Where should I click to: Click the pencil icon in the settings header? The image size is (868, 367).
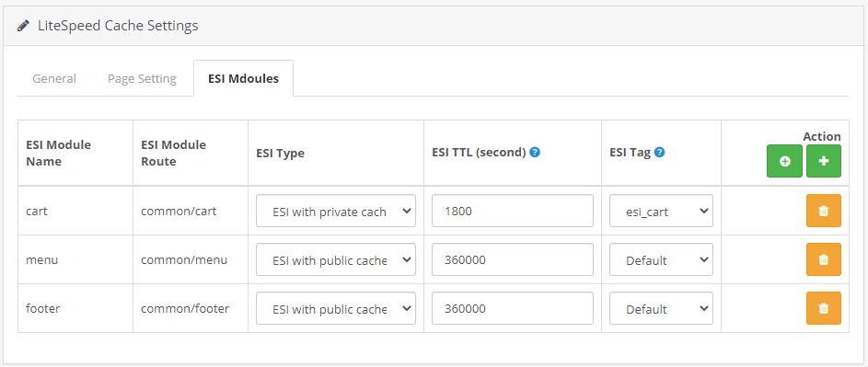pos(23,26)
